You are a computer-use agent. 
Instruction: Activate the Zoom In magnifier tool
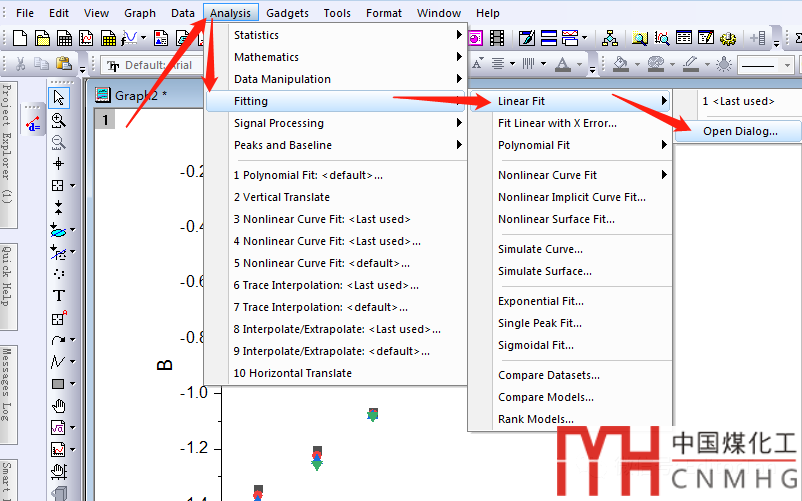tap(59, 119)
